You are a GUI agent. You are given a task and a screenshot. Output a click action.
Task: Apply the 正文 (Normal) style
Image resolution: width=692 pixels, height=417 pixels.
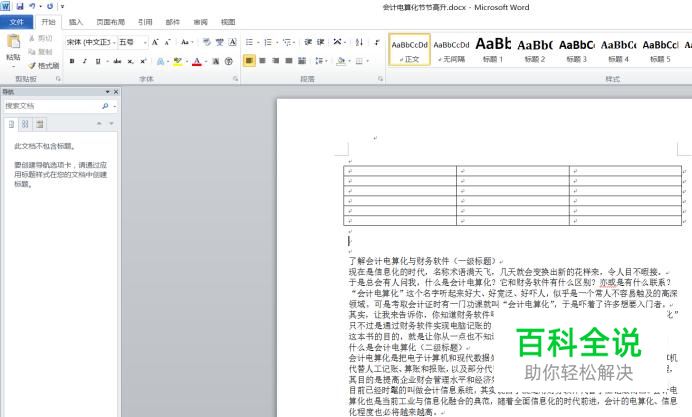(x=410, y=49)
